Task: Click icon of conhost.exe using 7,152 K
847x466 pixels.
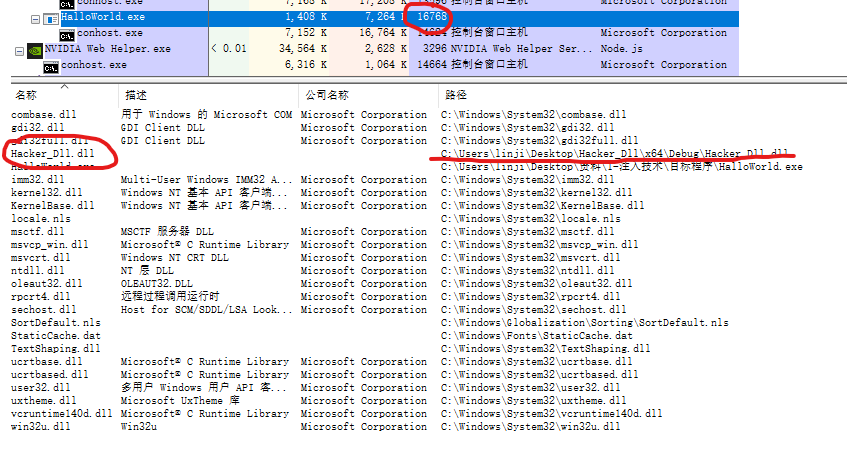Action: pyautogui.click(x=67, y=36)
